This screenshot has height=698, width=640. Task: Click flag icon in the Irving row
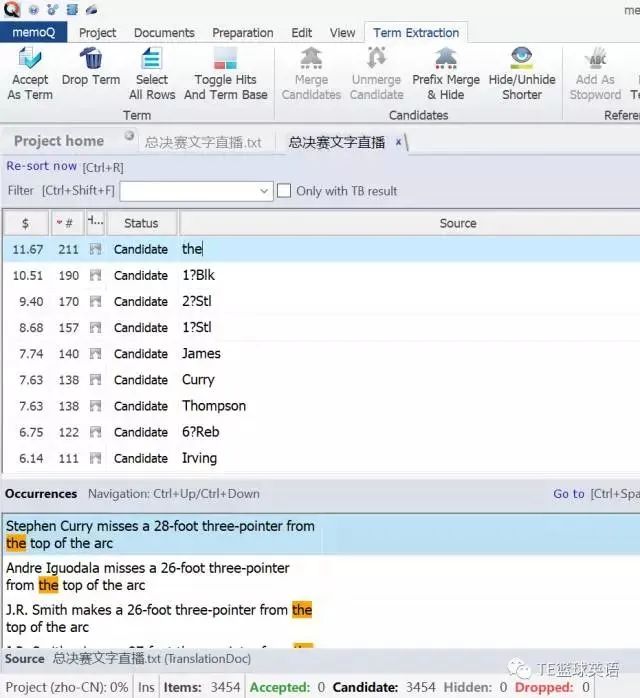point(95,459)
